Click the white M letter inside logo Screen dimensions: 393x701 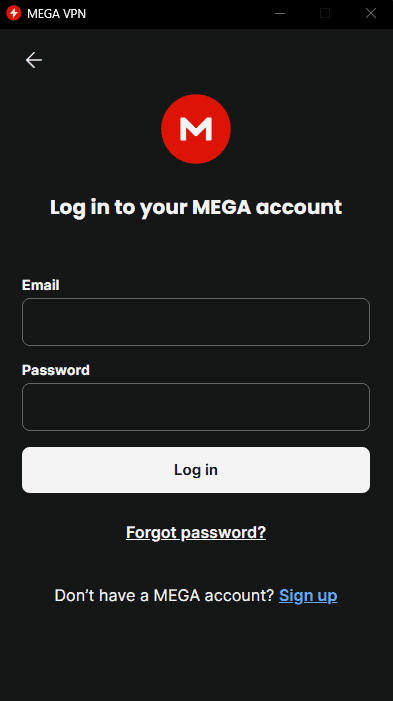click(x=196, y=129)
